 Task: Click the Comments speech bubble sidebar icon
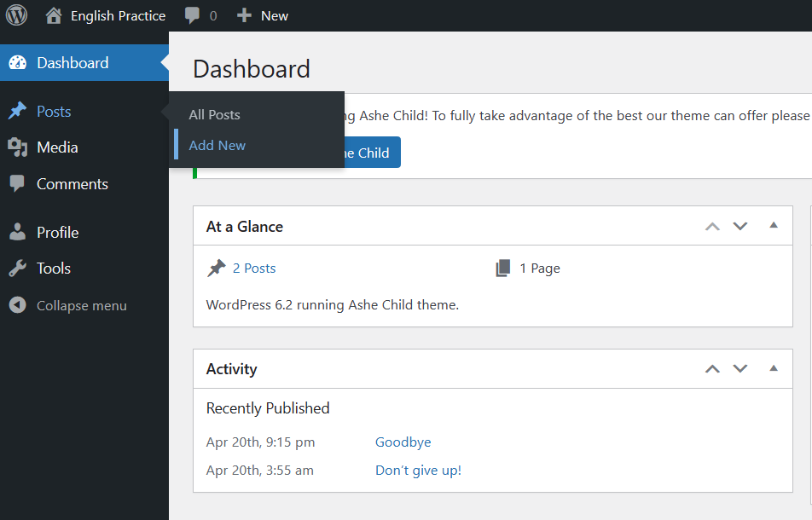[x=17, y=184]
